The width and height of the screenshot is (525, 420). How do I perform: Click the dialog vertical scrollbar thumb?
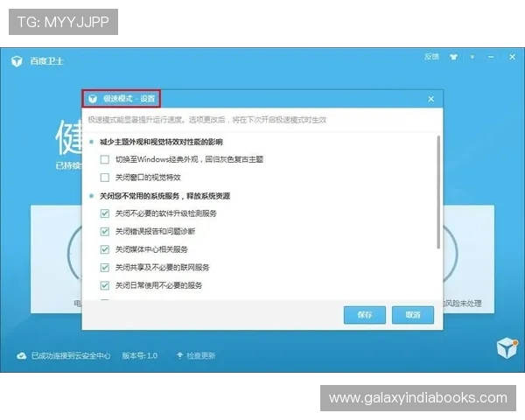click(x=438, y=192)
